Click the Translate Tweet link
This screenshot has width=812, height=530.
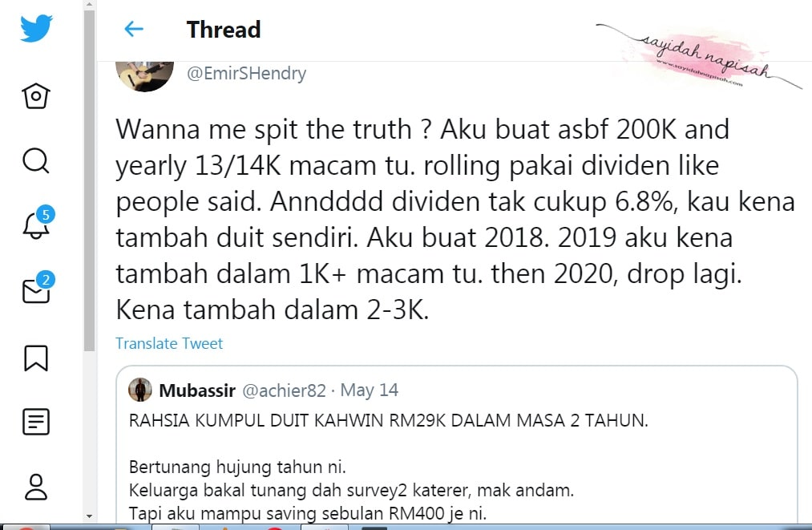(169, 343)
